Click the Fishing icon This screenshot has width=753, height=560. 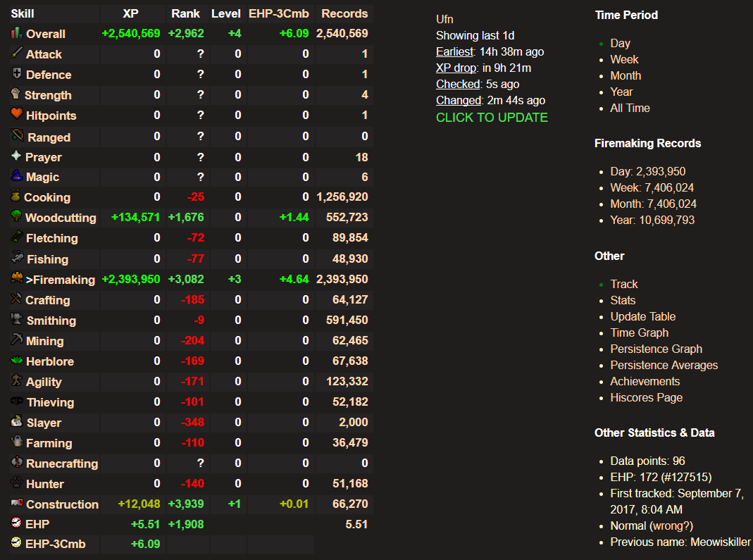click(x=18, y=257)
